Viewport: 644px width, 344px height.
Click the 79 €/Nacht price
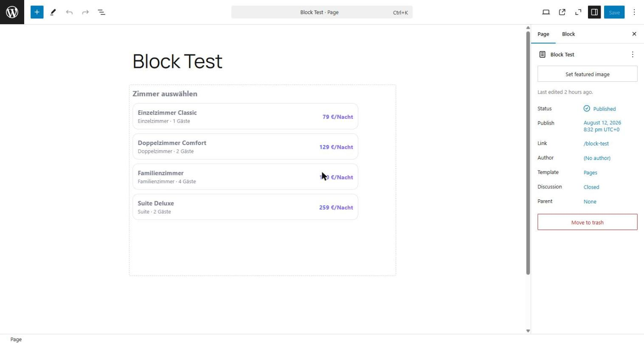coord(337,117)
